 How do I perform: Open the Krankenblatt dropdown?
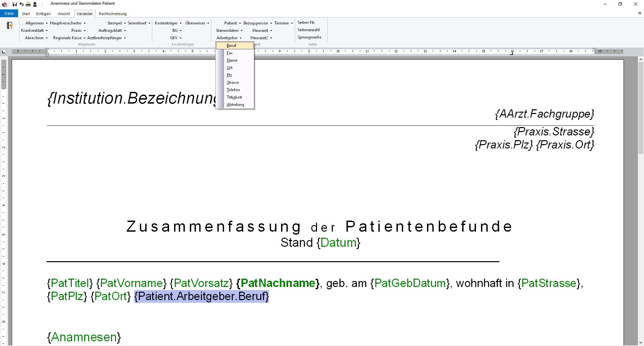tap(35, 31)
